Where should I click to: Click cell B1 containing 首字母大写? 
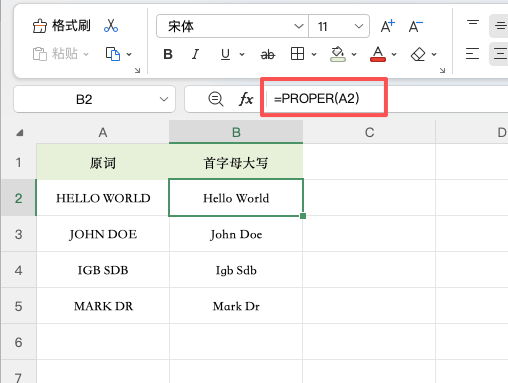[236, 163]
